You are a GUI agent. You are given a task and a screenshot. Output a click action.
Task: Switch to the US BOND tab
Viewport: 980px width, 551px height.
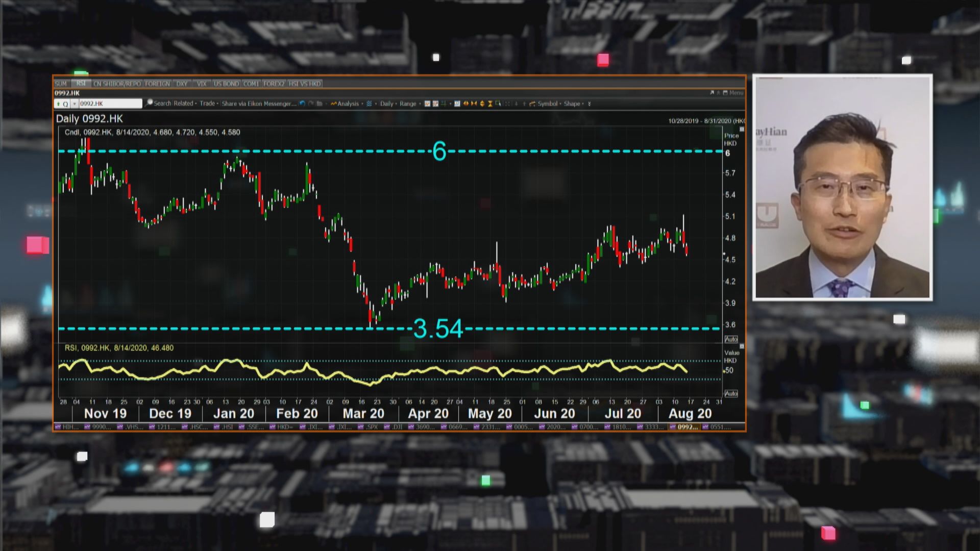click(x=226, y=84)
